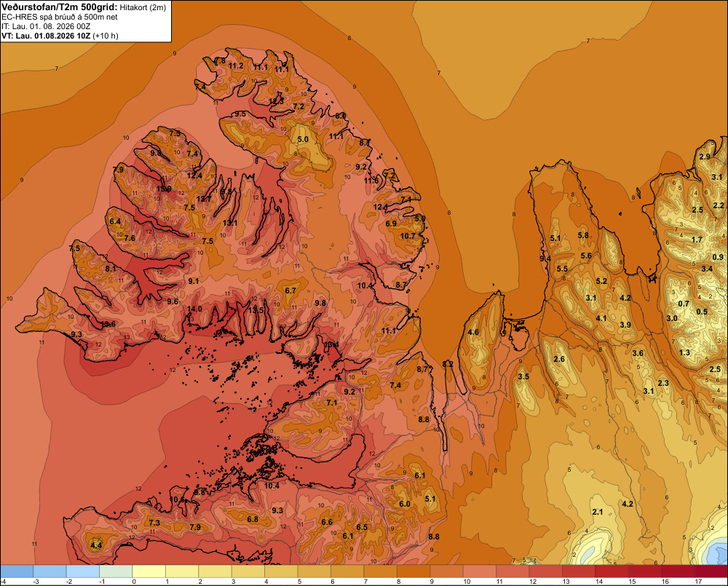Click the 6.5 temperature value
This screenshot has height=586, width=728.
pos(362,527)
